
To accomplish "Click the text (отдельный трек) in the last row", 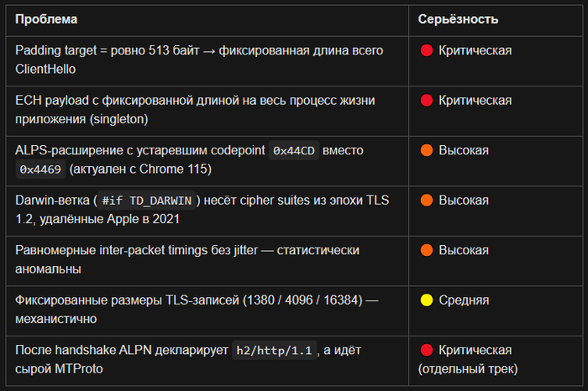I will 466,368.
